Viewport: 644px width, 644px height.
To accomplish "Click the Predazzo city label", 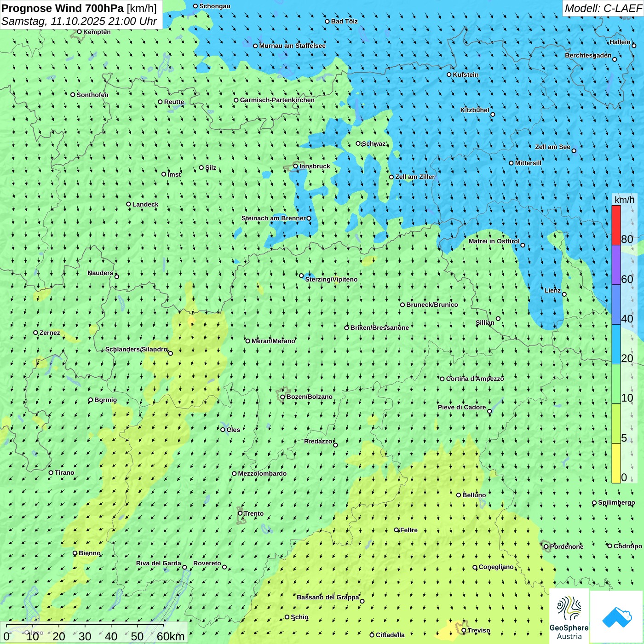I will click(318, 441).
